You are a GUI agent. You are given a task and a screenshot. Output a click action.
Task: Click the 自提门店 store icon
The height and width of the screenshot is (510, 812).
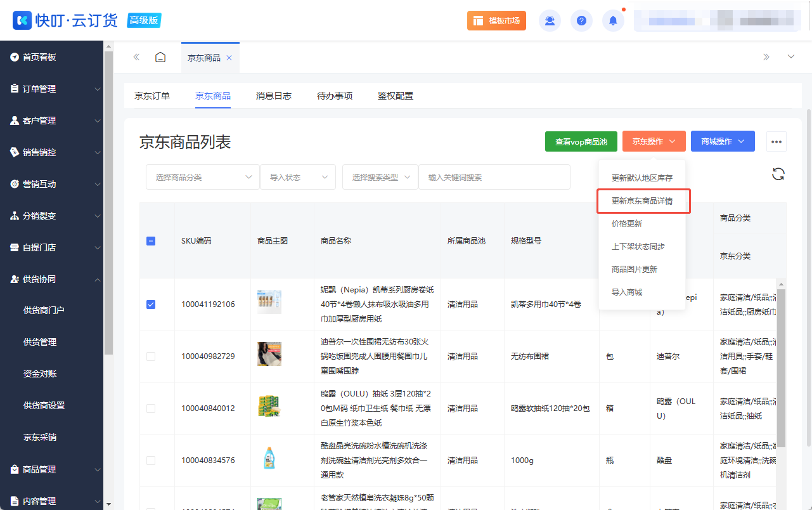(x=15, y=247)
